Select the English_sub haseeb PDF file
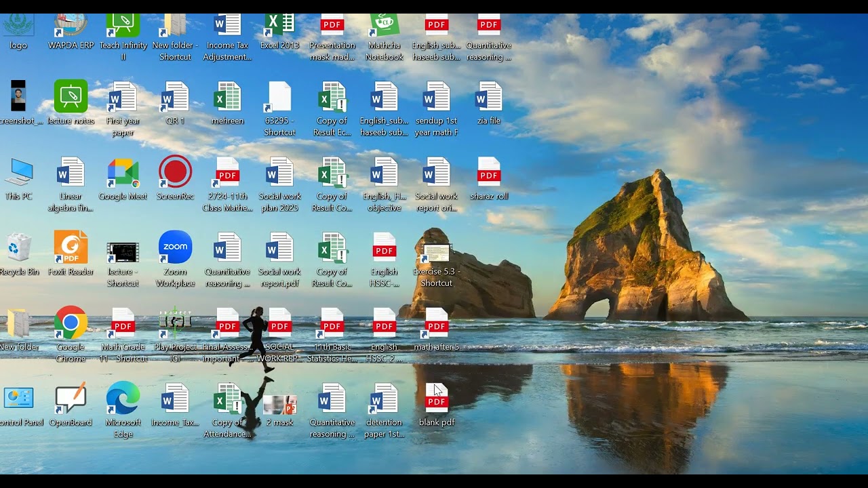 (437, 37)
